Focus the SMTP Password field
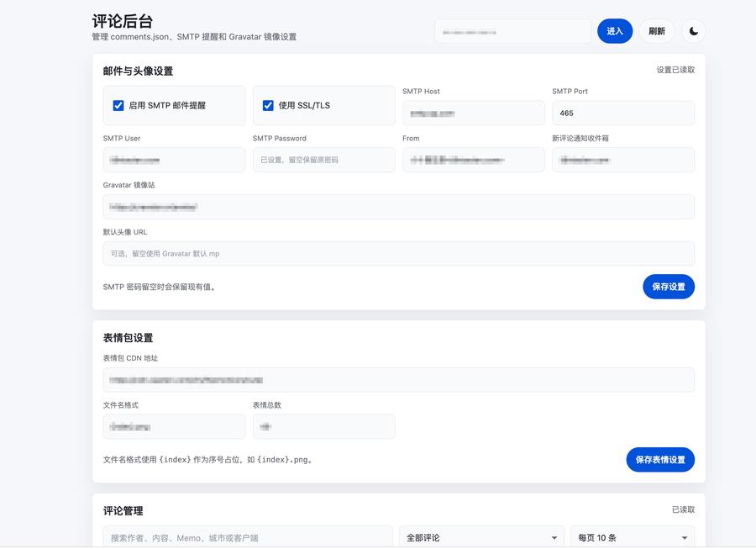This screenshot has width=756, height=549. click(323, 161)
